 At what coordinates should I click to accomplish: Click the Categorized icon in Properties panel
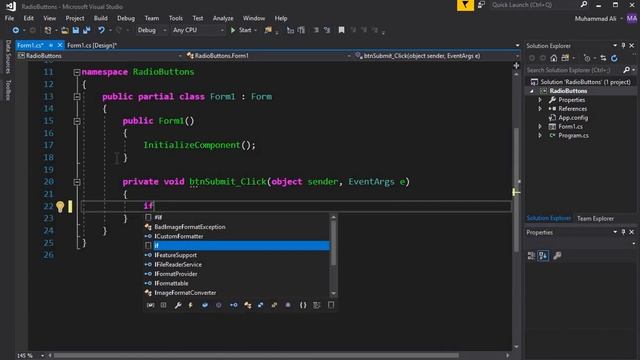pyautogui.click(x=531, y=256)
